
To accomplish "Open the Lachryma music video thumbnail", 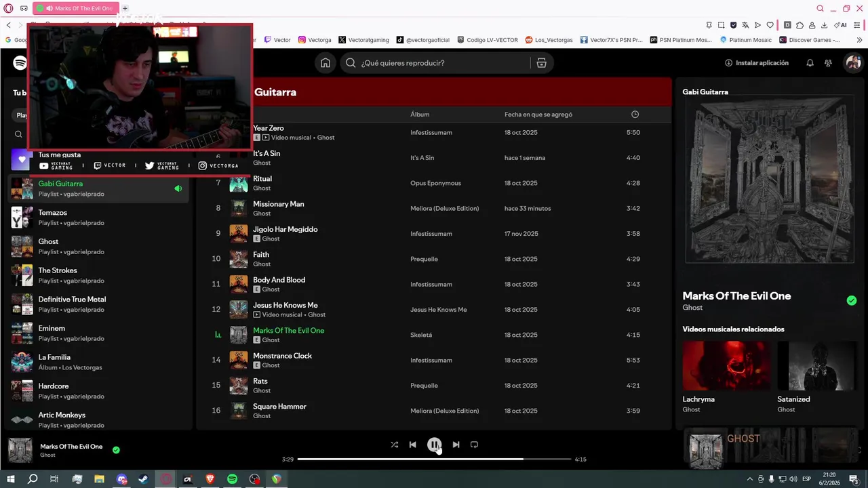I will [726, 365].
